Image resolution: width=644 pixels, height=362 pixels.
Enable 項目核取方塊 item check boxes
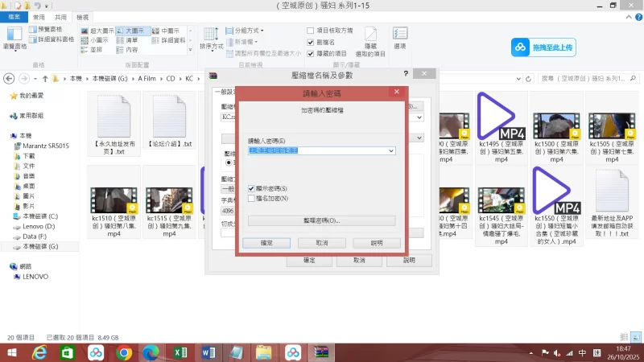pyautogui.click(x=311, y=31)
